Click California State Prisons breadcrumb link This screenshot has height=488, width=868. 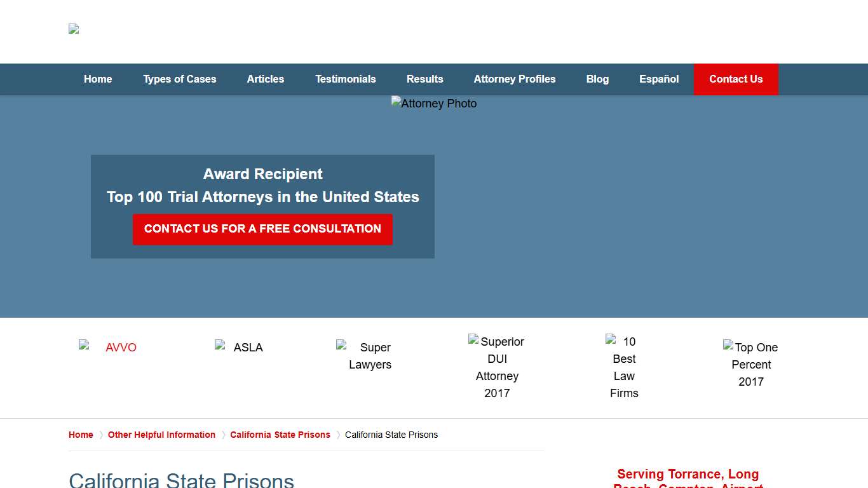280,435
